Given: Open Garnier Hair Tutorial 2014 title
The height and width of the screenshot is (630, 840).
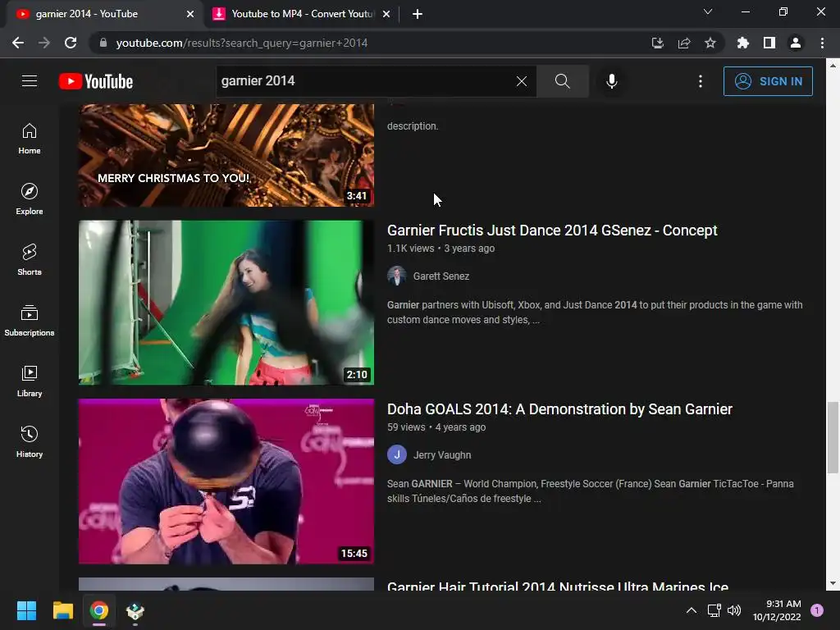Looking at the screenshot, I should pos(558,585).
